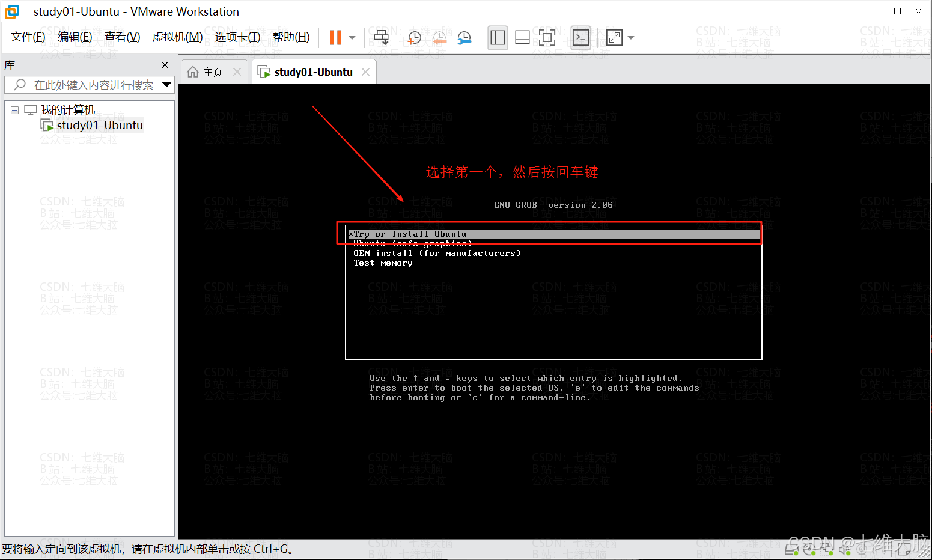Image resolution: width=932 pixels, height=560 pixels.
Task: Click the magnifier icon in library search
Action: pyautogui.click(x=20, y=85)
